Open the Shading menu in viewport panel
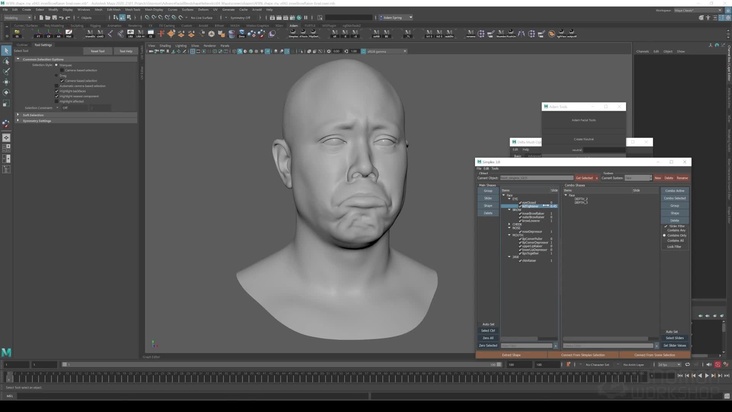 pyautogui.click(x=165, y=46)
